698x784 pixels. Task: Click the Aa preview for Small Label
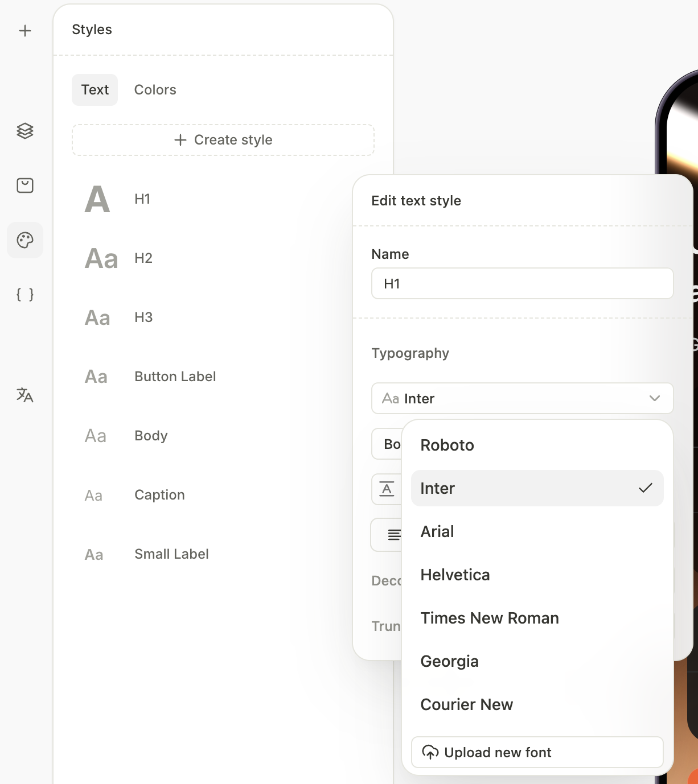coord(94,555)
